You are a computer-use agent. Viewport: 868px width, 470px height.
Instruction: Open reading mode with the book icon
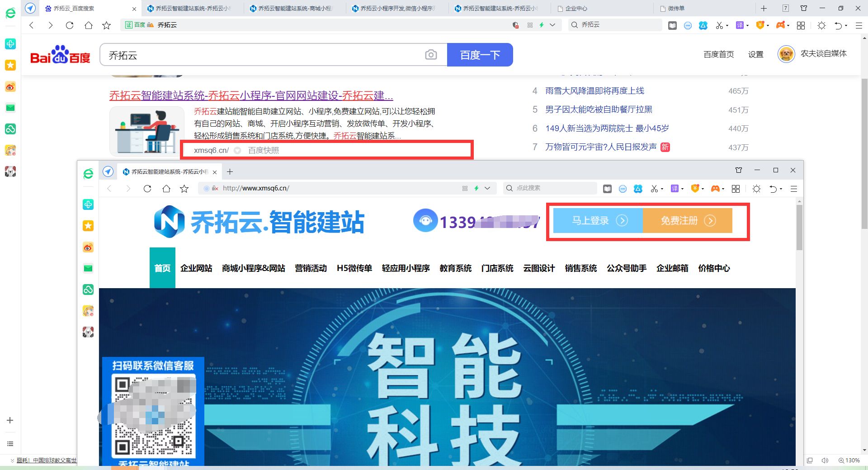[x=673, y=25]
